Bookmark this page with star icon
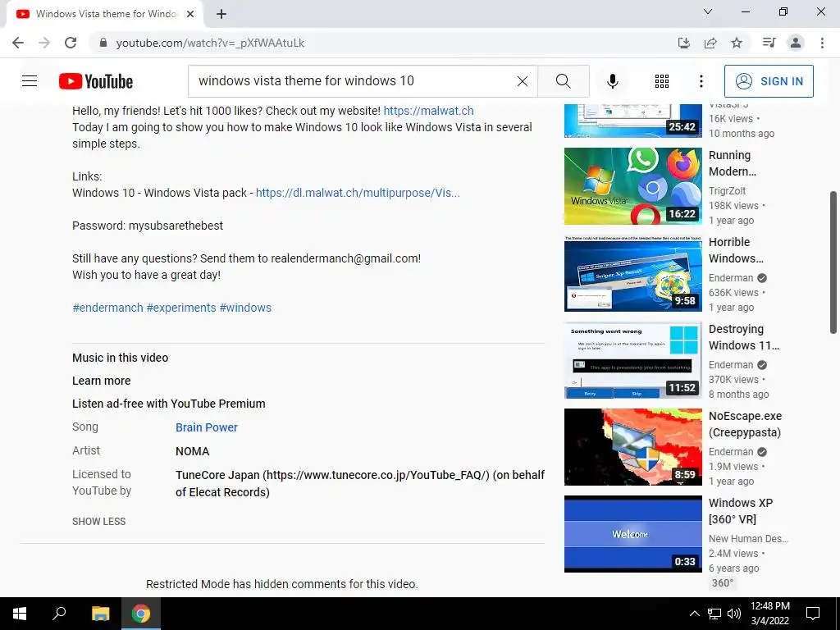The height and width of the screenshot is (630, 840). pos(737,43)
